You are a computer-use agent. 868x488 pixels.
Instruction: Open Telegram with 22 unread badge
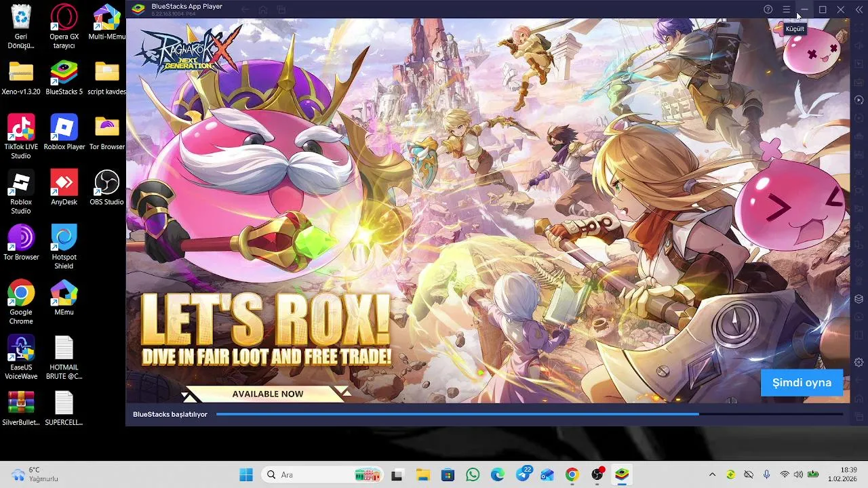[523, 474]
